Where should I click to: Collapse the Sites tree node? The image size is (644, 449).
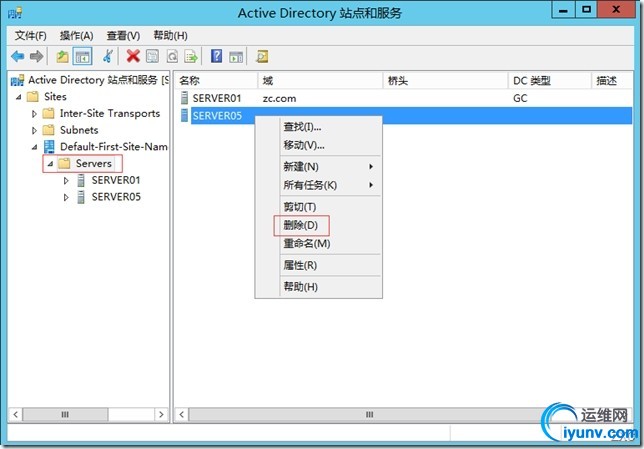point(18,97)
